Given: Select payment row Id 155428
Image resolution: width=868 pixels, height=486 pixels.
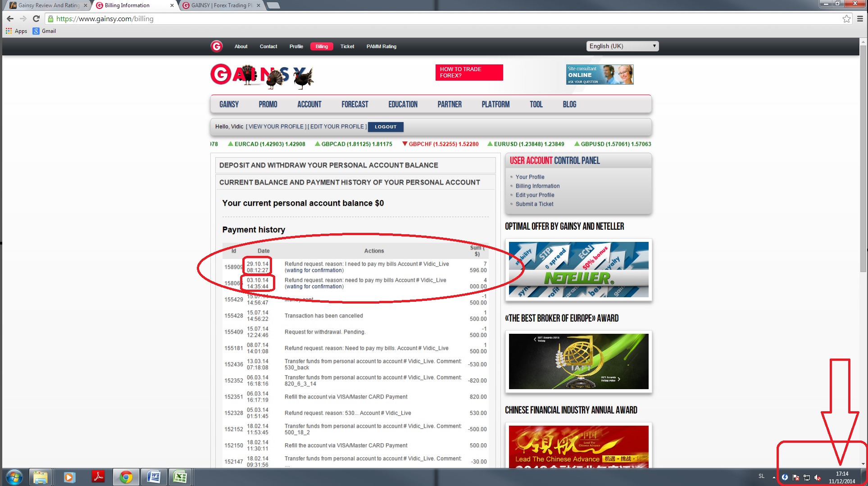Looking at the screenshot, I should (x=355, y=316).
